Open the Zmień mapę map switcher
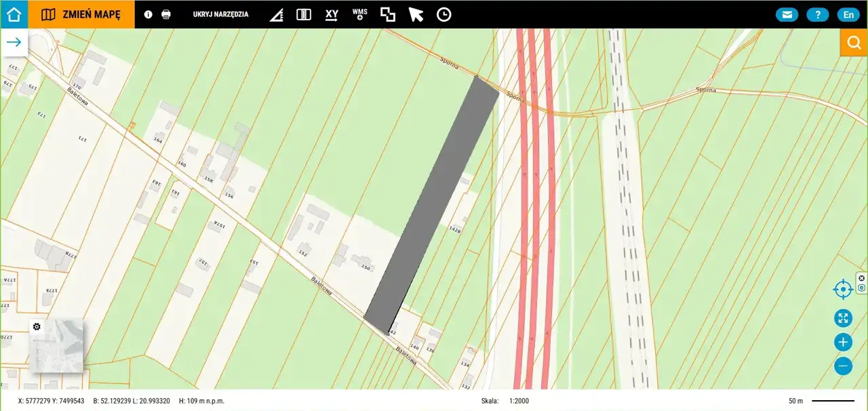The width and height of the screenshot is (868, 411). coord(81,14)
